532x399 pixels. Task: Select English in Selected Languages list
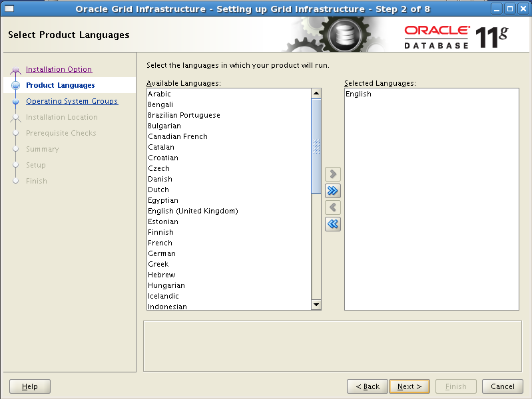[431, 94]
